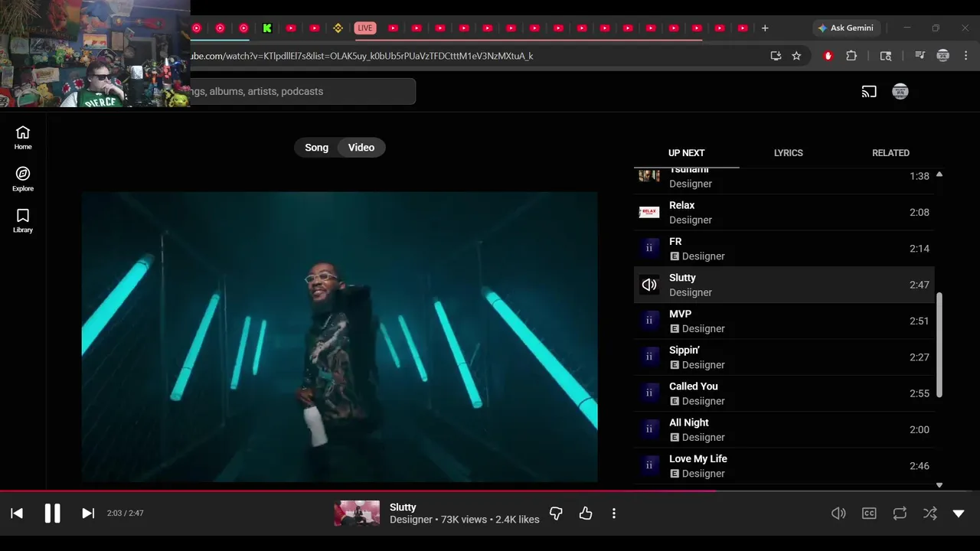Select the RELATED tab
The height and width of the screenshot is (551, 980).
(890, 153)
